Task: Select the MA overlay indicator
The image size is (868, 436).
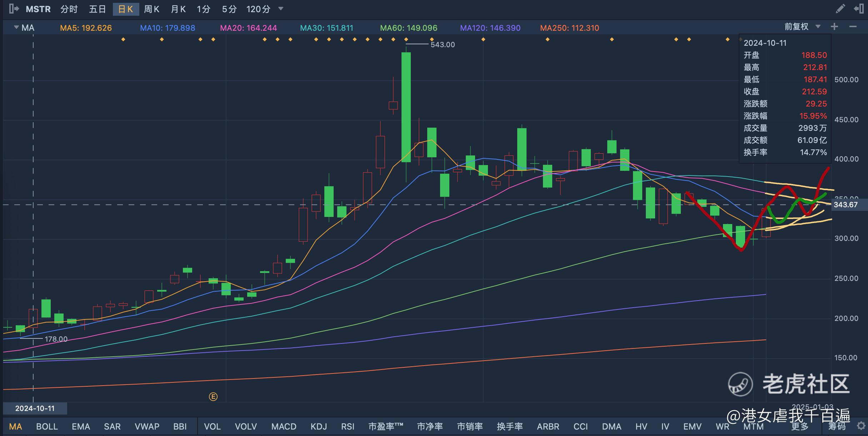Action: 15,426
